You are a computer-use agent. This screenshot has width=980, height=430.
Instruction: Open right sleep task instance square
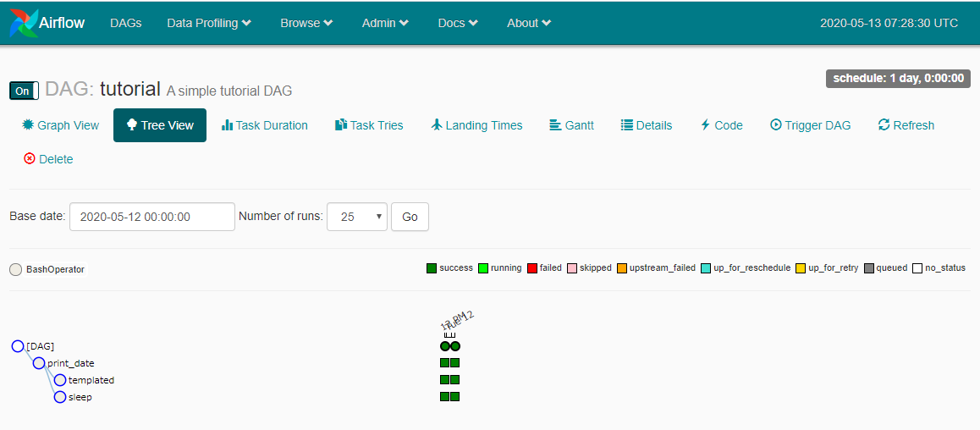455,396
